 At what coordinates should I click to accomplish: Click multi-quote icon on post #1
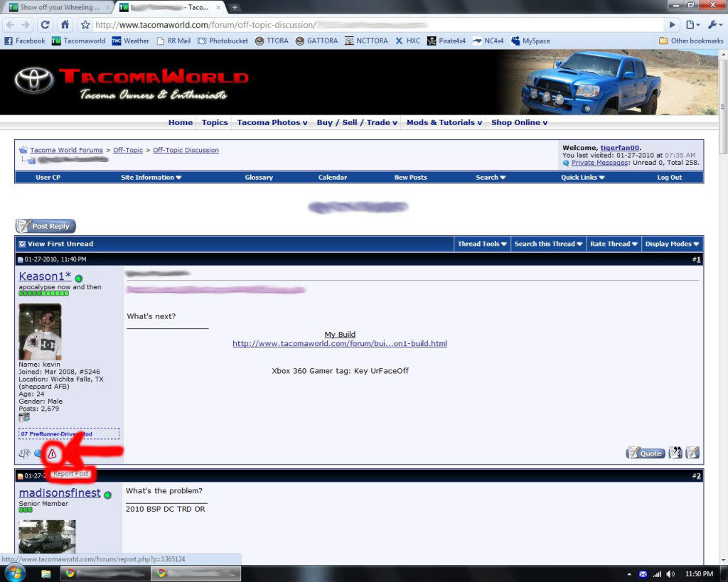tap(675, 453)
